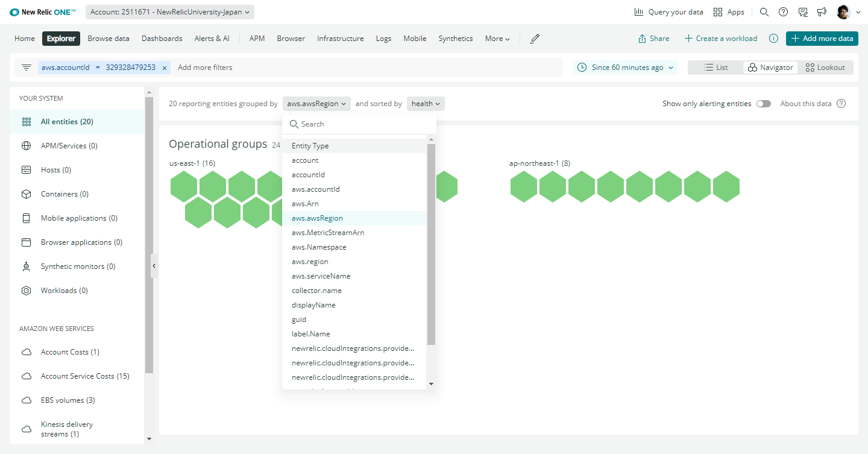Click the Add more data button
The width and height of the screenshot is (868, 454).
coord(822,39)
